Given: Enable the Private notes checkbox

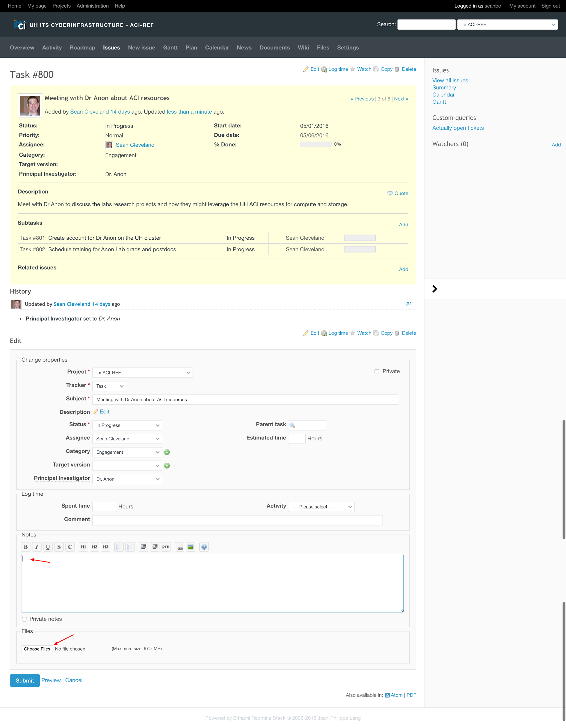Looking at the screenshot, I should tap(24, 619).
